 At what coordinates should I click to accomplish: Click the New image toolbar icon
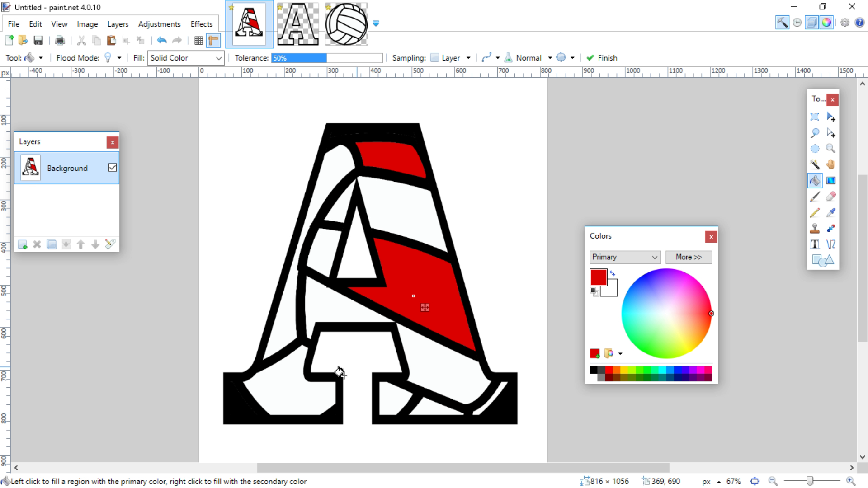click(x=9, y=40)
